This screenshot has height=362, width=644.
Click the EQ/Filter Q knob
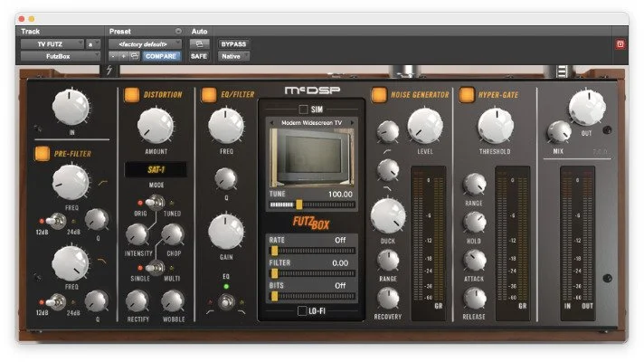(226, 178)
